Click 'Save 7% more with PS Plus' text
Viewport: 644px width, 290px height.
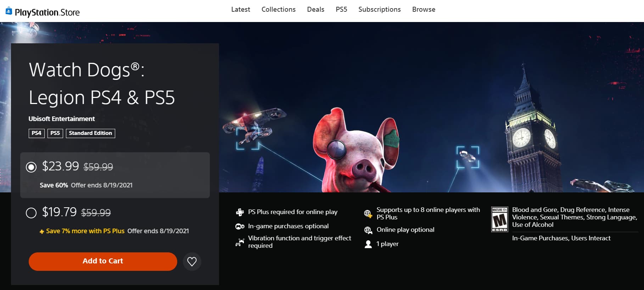85,231
